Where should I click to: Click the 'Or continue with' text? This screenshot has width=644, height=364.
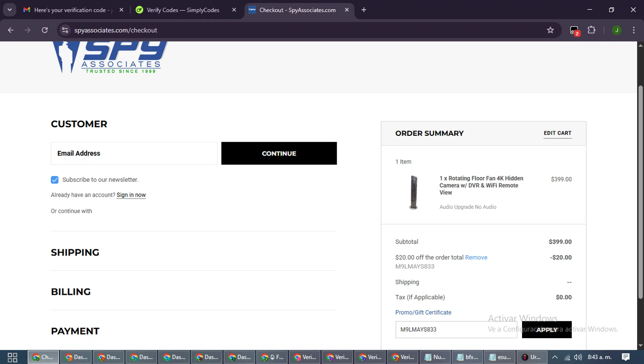(71, 211)
